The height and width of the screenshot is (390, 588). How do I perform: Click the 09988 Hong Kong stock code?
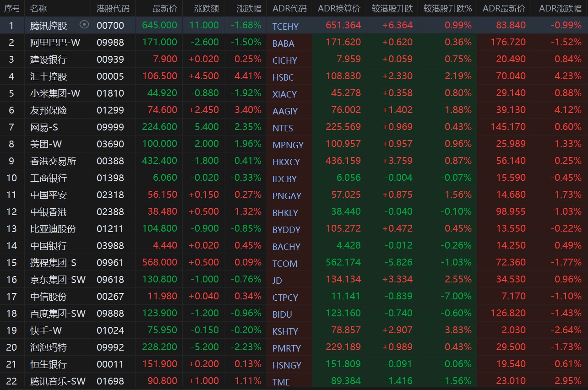[110, 43]
